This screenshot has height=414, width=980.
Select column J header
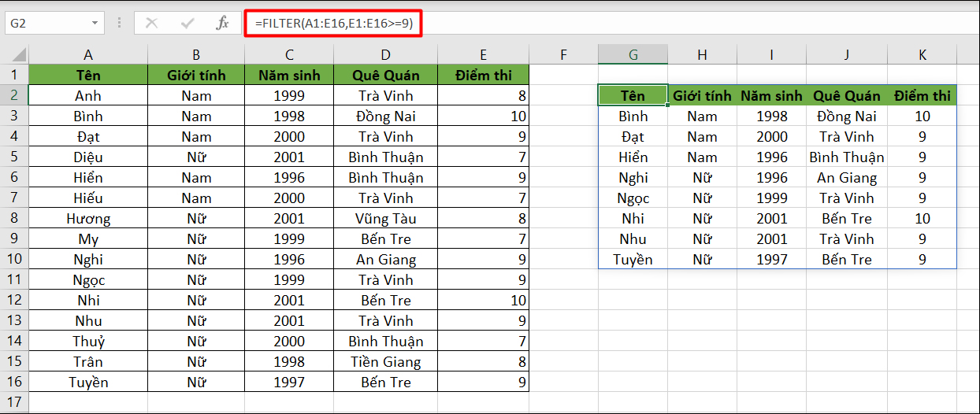coord(846,54)
